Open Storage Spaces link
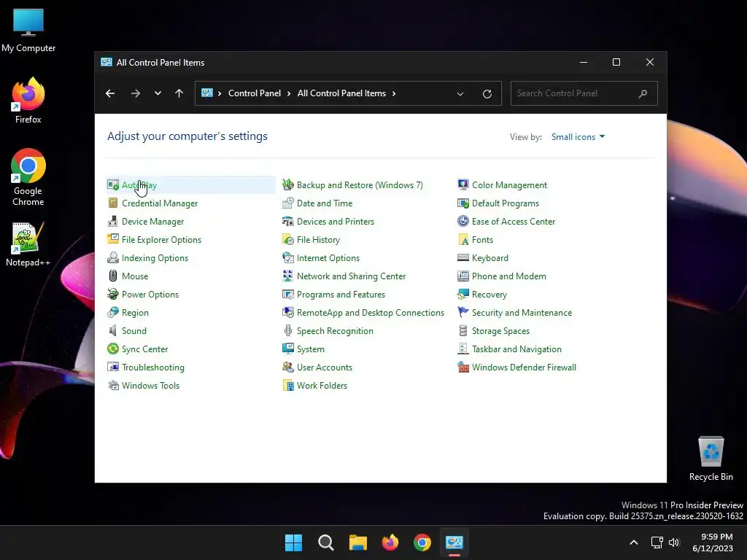 click(x=500, y=330)
